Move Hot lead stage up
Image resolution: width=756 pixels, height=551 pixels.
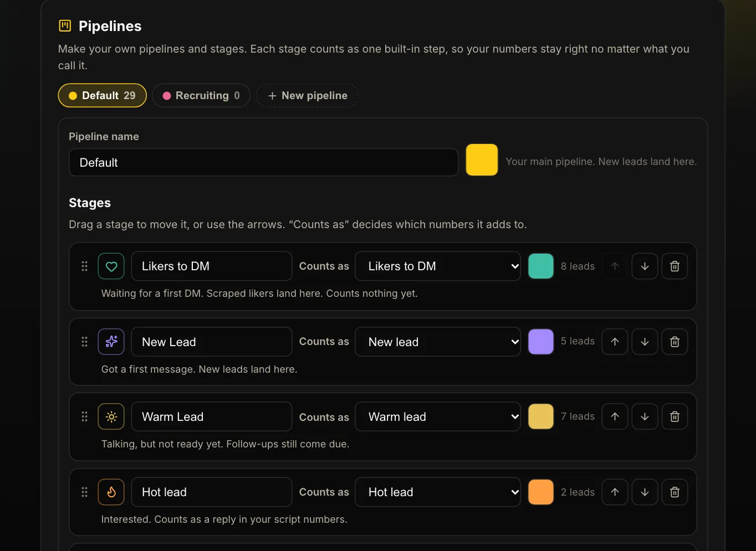615,492
